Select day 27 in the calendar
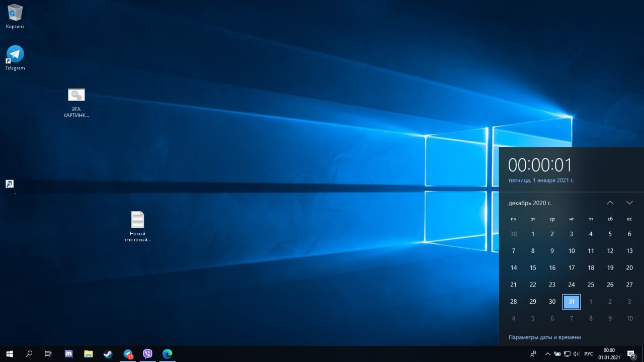 pyautogui.click(x=629, y=285)
